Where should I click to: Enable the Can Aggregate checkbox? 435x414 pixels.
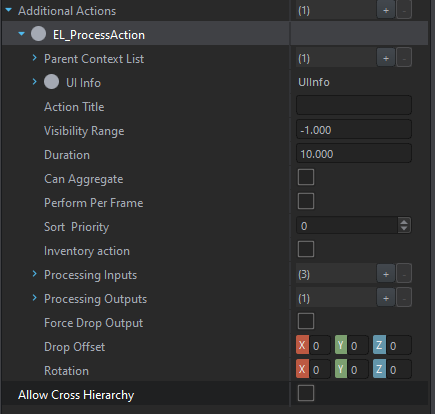[306, 177]
